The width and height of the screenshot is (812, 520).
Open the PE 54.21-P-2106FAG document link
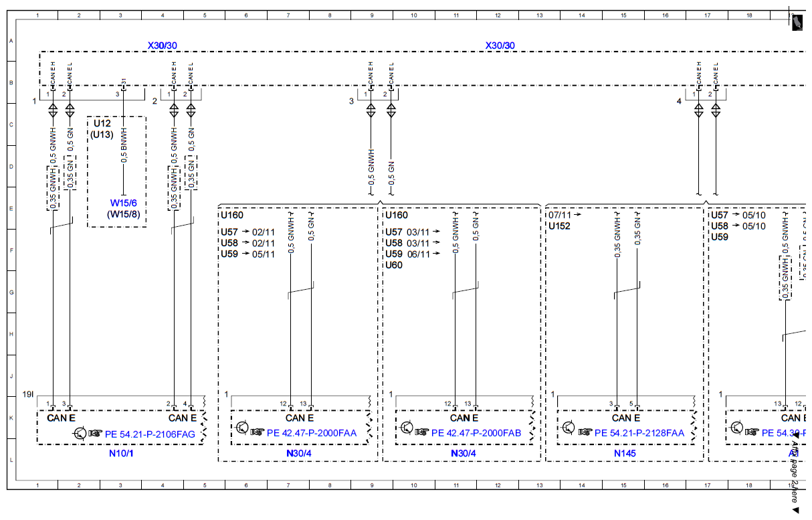pos(150,434)
